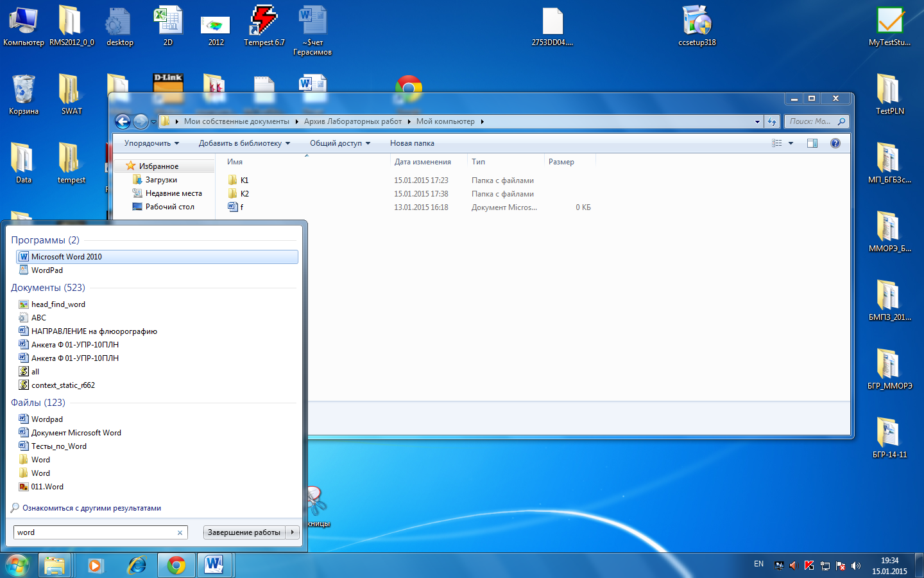Viewport: 924px width, 578px height.
Task: Select ccsetup318 desktop icon
Action: [x=697, y=27]
